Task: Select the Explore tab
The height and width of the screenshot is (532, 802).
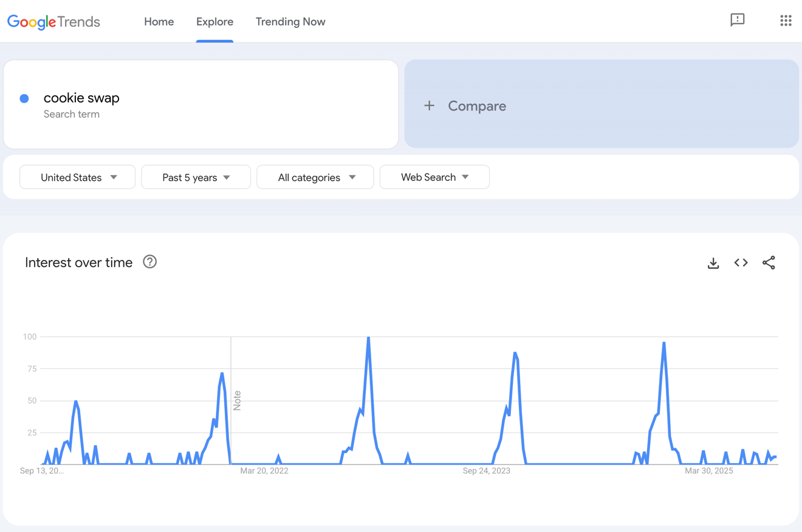Action: pos(214,22)
